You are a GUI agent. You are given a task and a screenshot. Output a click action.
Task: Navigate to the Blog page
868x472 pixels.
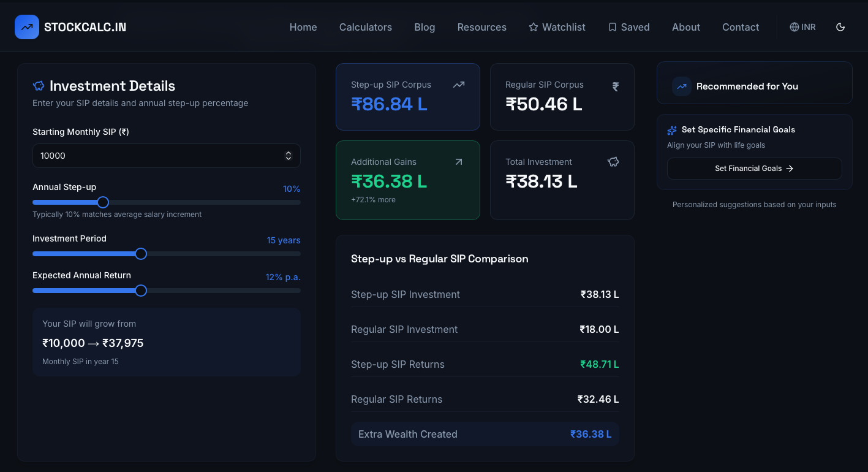425,27
